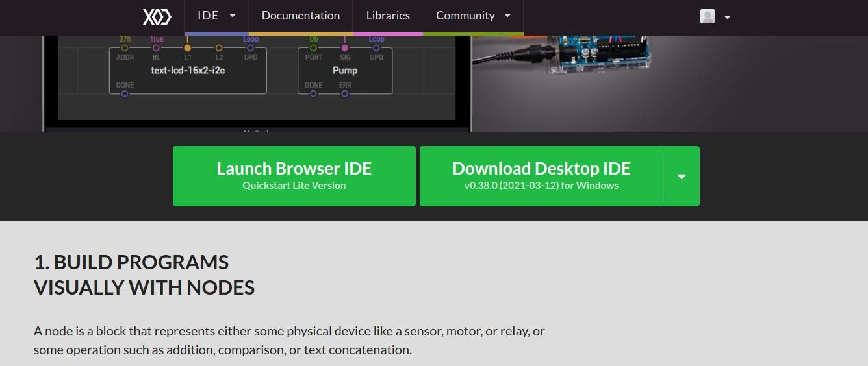Expand other download options arrow
868x366 pixels.
coord(682,176)
